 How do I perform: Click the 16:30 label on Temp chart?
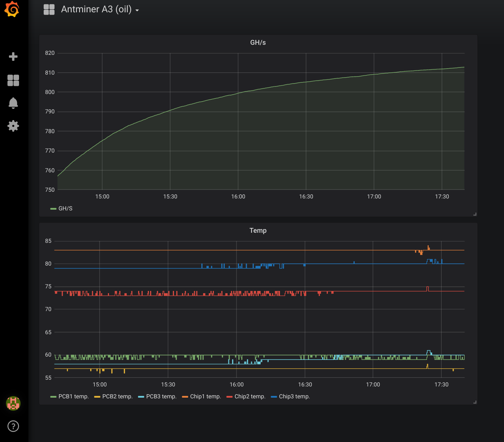click(x=305, y=385)
